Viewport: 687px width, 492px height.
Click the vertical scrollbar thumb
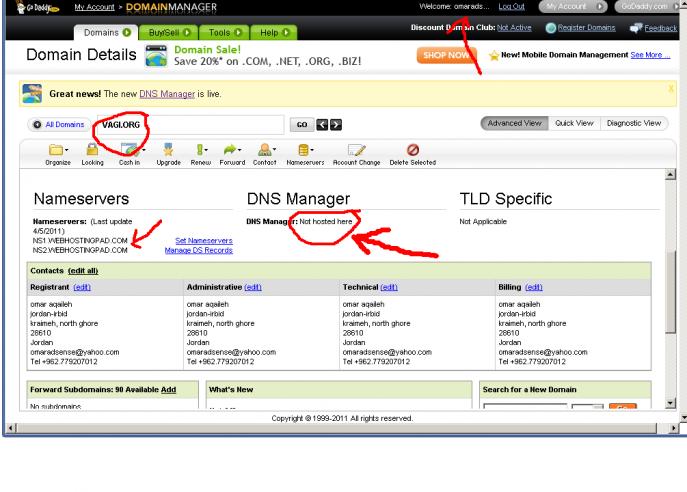670,293
